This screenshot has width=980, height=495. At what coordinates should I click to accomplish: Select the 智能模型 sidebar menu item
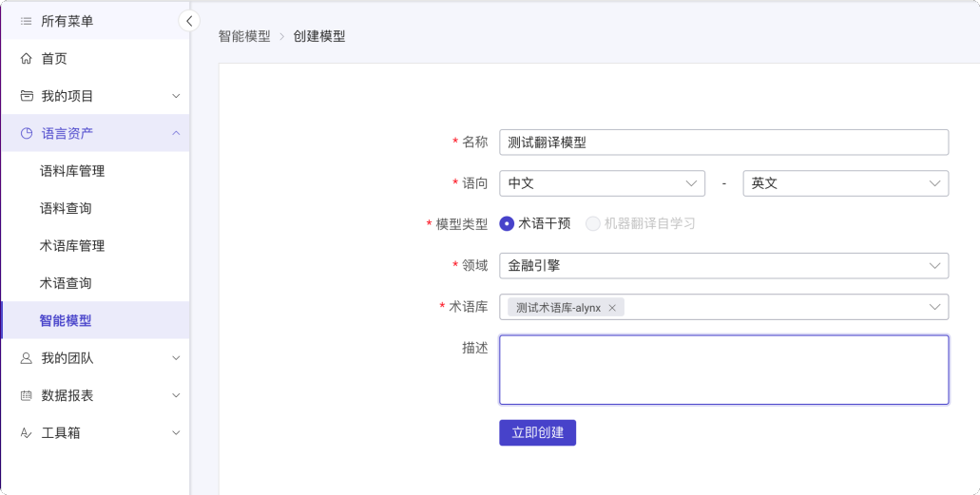[x=95, y=320]
